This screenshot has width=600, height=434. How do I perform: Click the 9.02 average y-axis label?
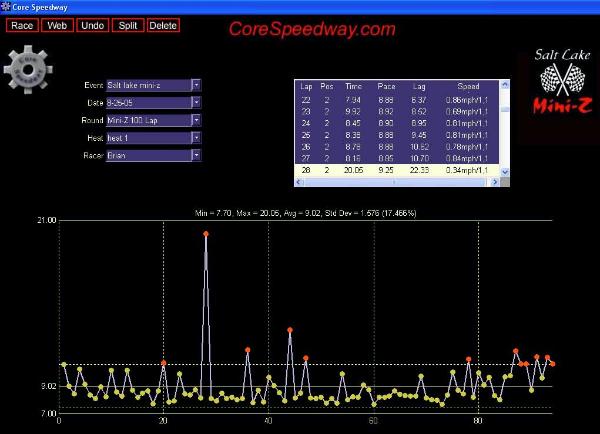[49, 386]
